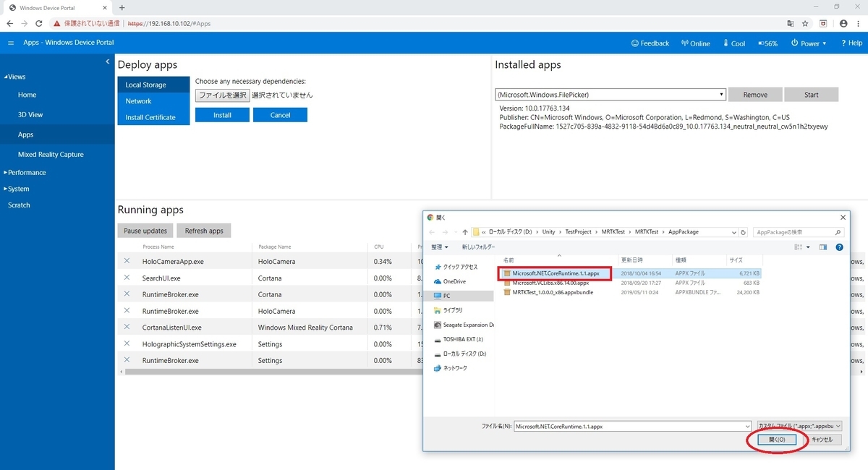
Task: Expand the System section
Action: point(16,189)
